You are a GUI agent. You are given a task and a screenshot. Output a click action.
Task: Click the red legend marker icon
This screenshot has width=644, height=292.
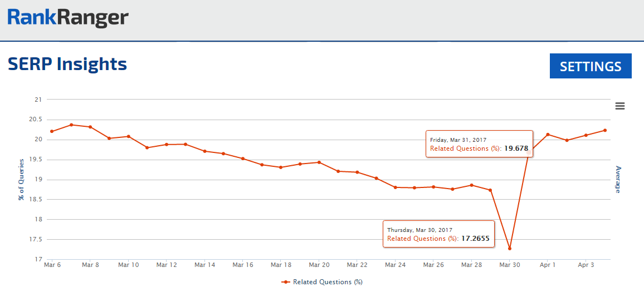click(286, 282)
